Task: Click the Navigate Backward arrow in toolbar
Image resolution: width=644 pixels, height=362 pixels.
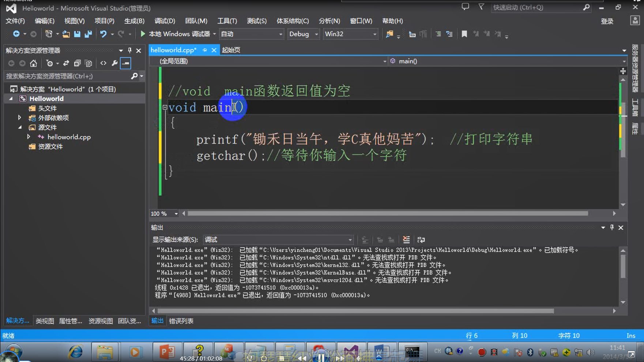Action: click(16, 34)
